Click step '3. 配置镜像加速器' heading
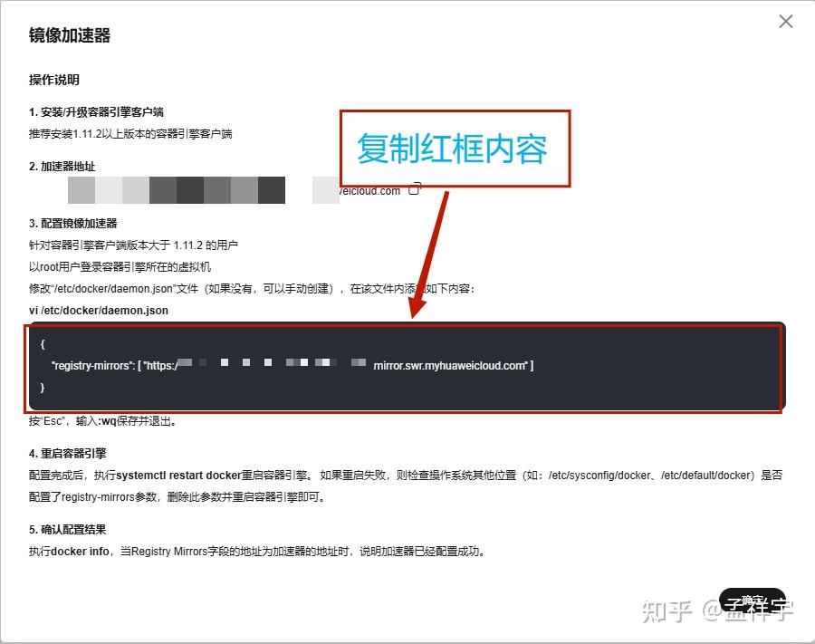The height and width of the screenshot is (644, 815). 73,224
